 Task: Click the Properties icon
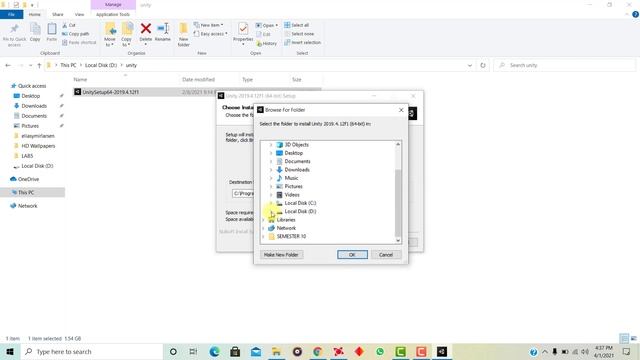click(243, 29)
